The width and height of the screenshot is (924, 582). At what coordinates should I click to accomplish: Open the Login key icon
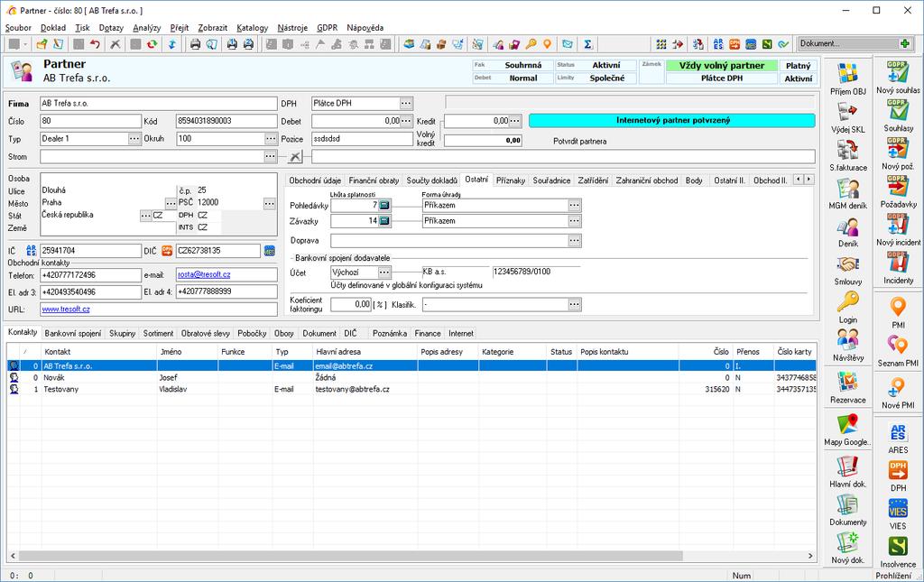[847, 307]
